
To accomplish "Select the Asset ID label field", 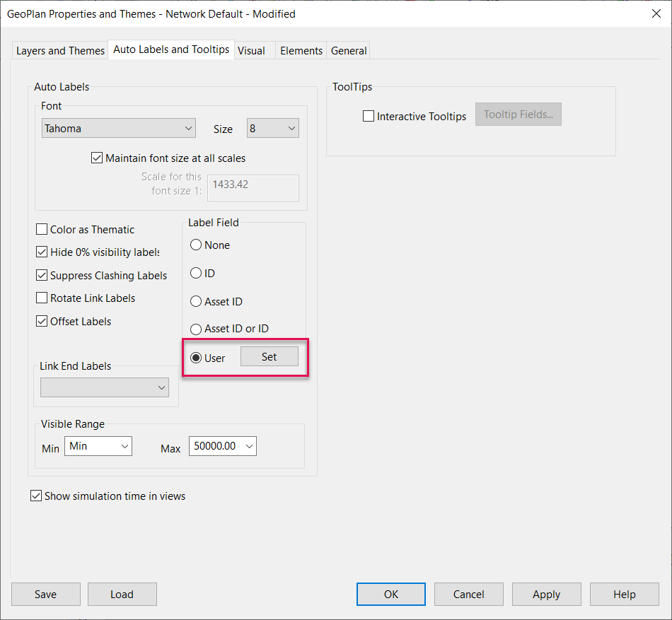I will (x=195, y=301).
